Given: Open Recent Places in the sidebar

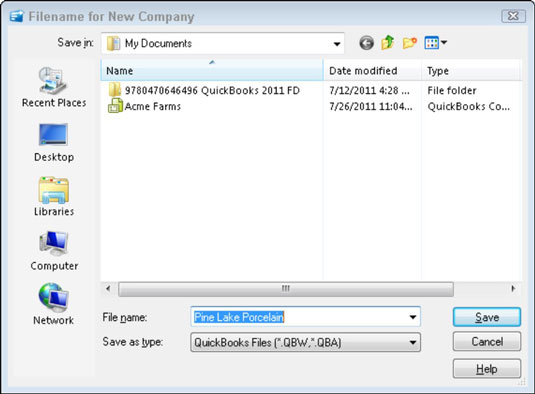Looking at the screenshot, I should pyautogui.click(x=54, y=87).
